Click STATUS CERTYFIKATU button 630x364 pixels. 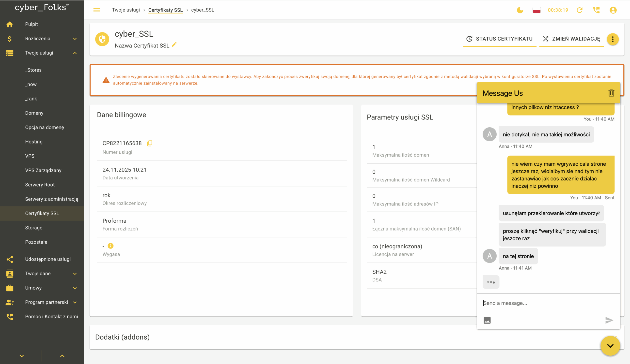pos(500,39)
